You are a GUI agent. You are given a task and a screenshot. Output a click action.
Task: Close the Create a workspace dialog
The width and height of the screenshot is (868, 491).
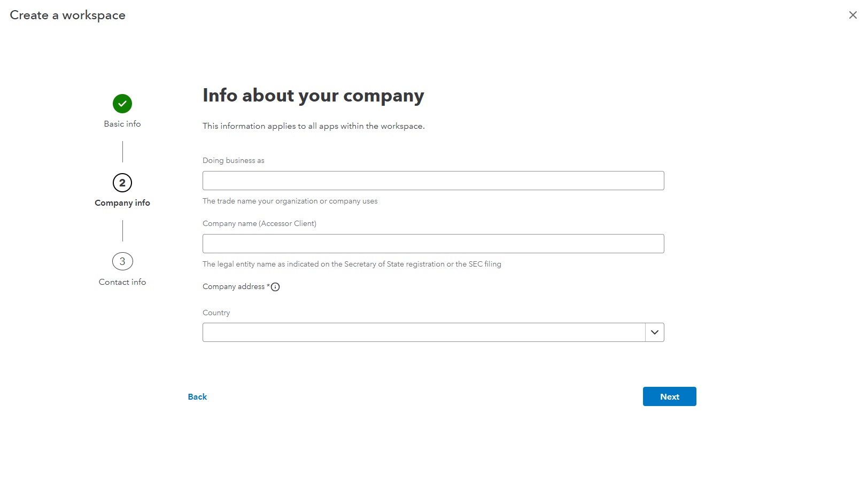pyautogui.click(x=852, y=15)
